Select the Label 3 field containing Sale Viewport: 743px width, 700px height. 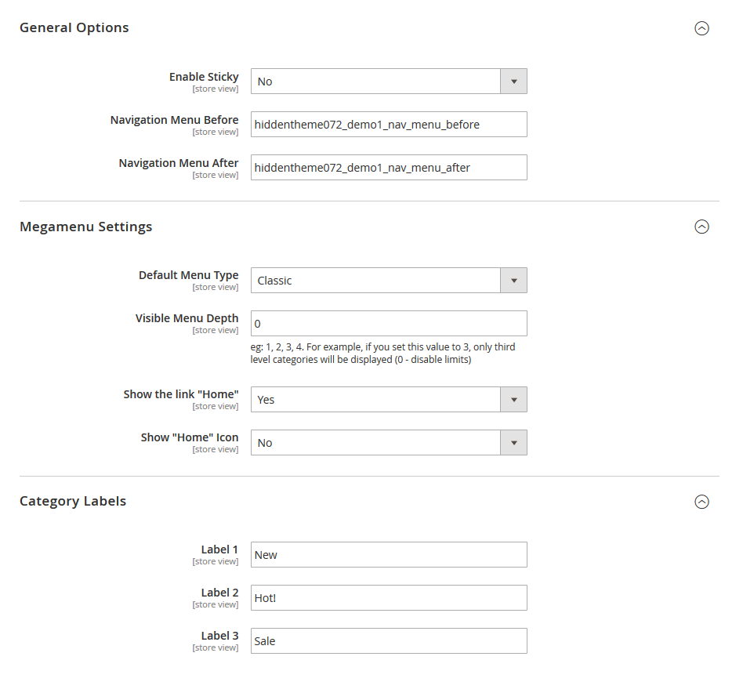(x=388, y=640)
